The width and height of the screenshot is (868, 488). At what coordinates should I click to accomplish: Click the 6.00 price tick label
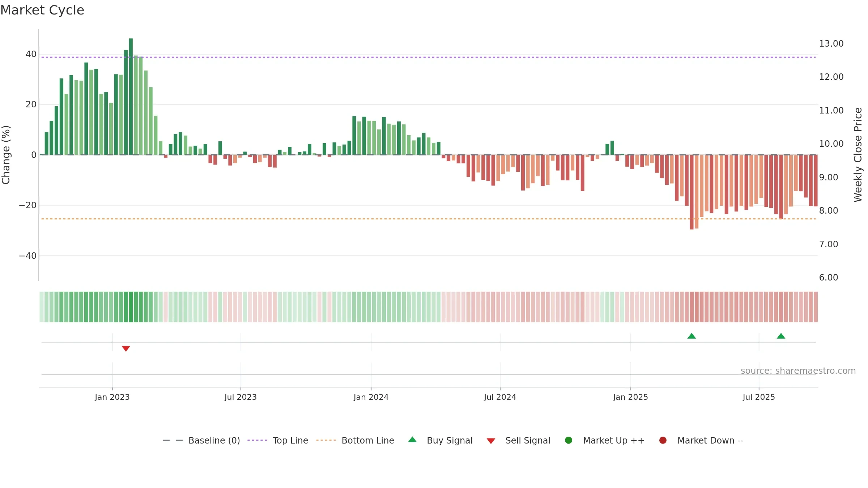pos(829,278)
